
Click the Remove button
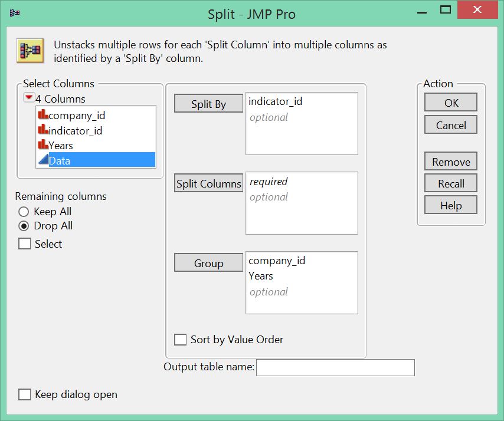451,161
